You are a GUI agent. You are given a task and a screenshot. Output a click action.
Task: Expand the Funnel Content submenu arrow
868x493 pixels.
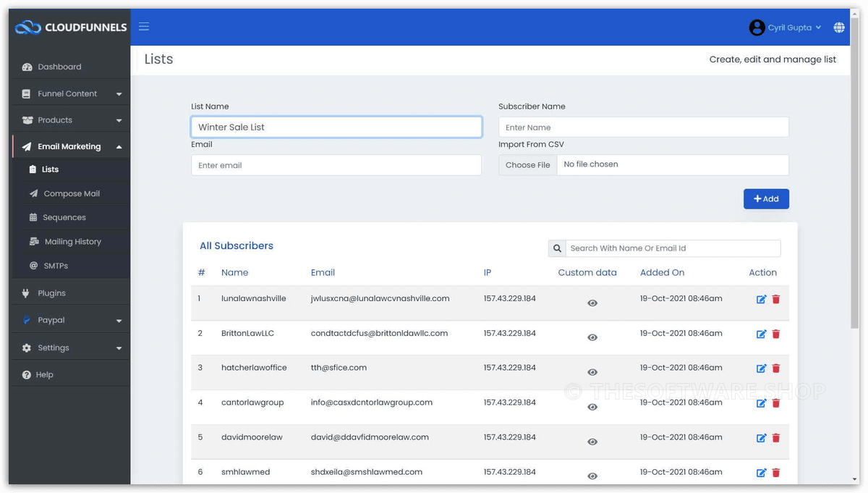coord(119,94)
